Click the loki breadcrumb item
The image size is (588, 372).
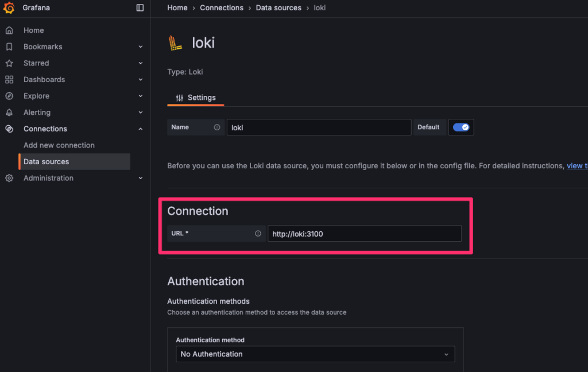click(x=319, y=8)
